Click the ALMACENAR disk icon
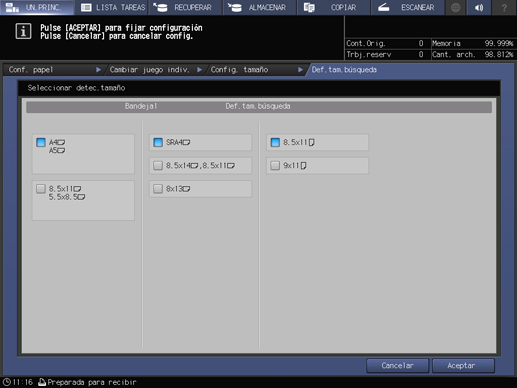The image size is (517, 388). 235,7
